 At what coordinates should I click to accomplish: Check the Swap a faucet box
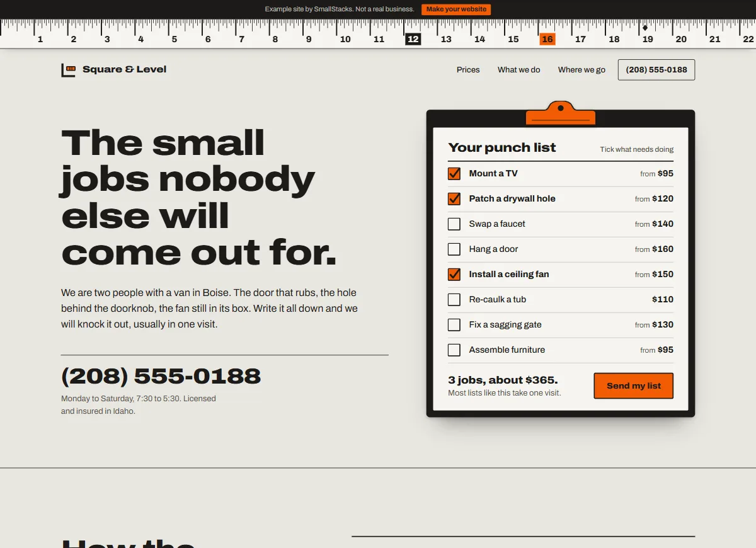point(454,224)
